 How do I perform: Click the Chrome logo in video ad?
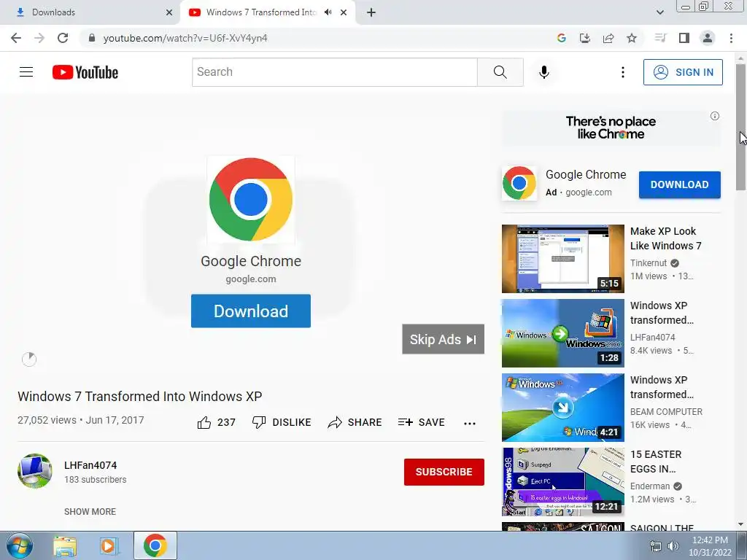(x=251, y=200)
